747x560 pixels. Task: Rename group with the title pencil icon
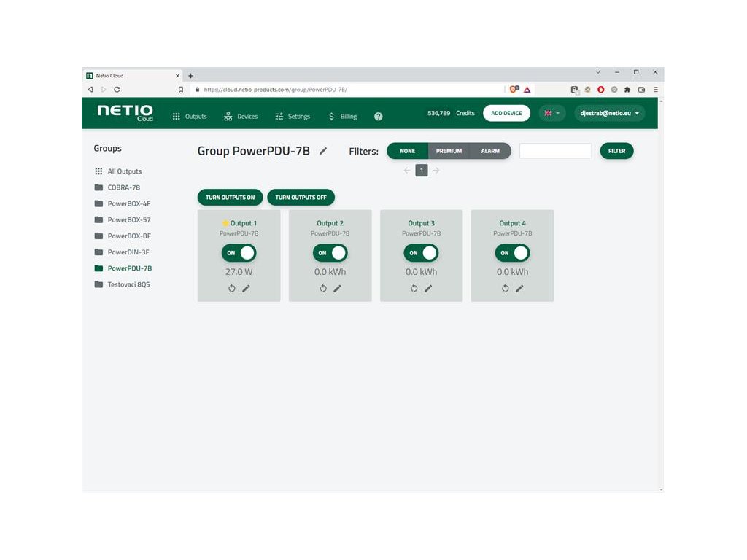click(x=323, y=151)
